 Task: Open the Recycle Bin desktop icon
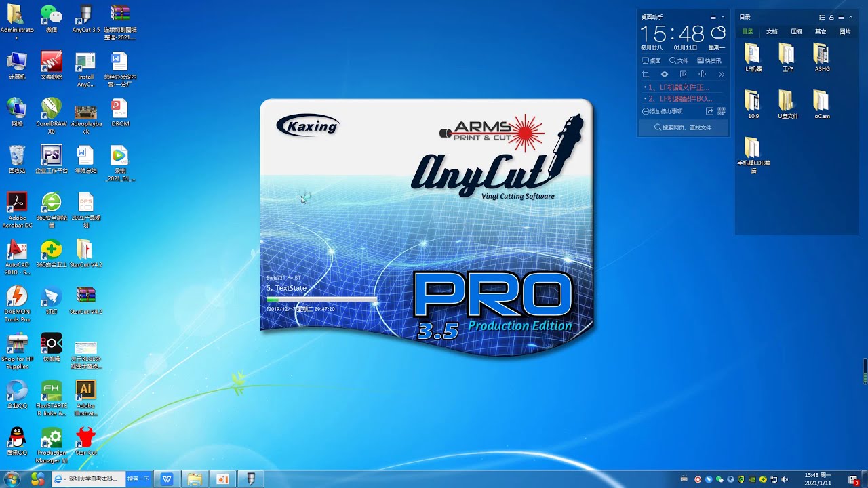17,159
